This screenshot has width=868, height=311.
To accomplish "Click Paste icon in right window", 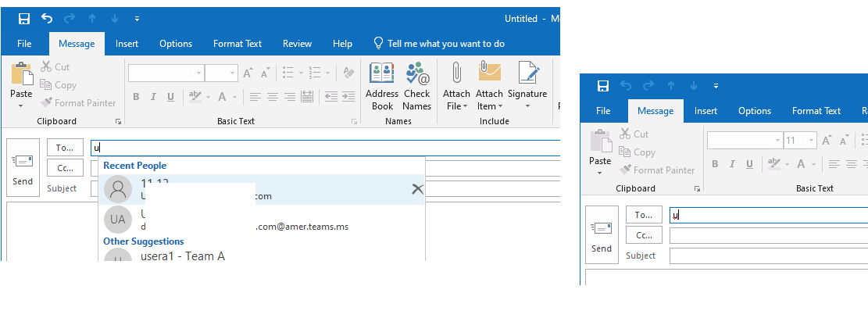I will 601,141.
